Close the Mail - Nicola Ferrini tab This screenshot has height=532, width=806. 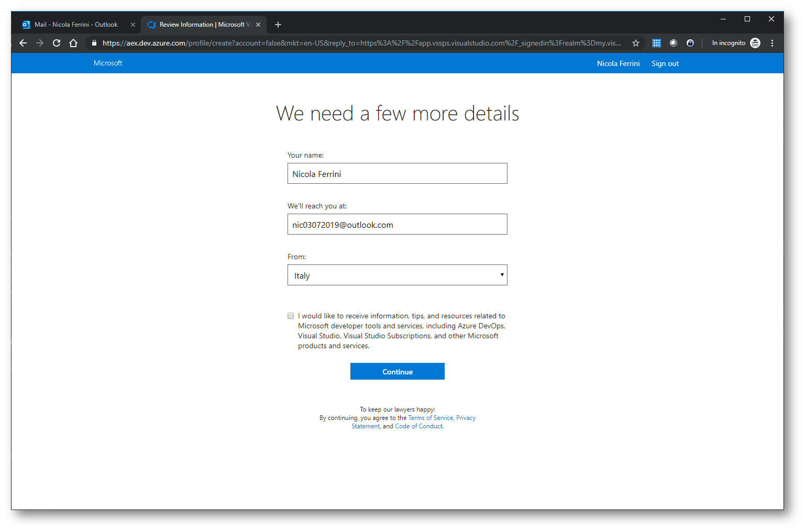[133, 25]
